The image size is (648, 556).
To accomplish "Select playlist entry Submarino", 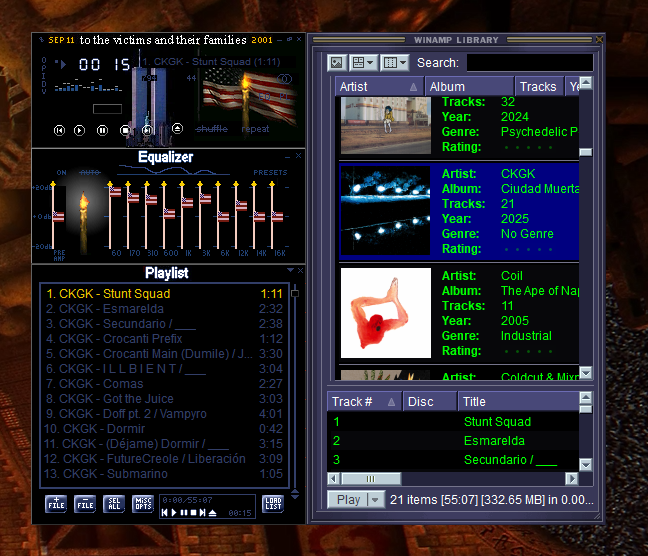I will (164, 474).
